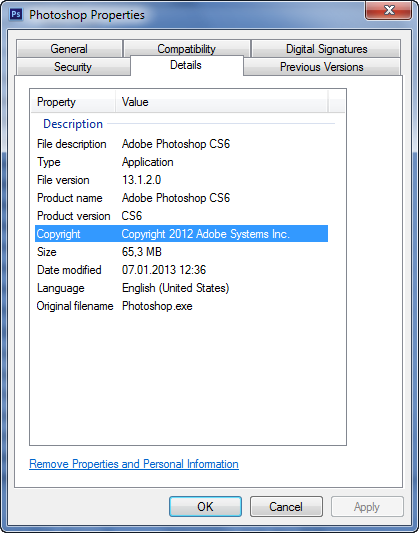The image size is (419, 533).
Task: Select the Date modified row
Action: [181, 270]
